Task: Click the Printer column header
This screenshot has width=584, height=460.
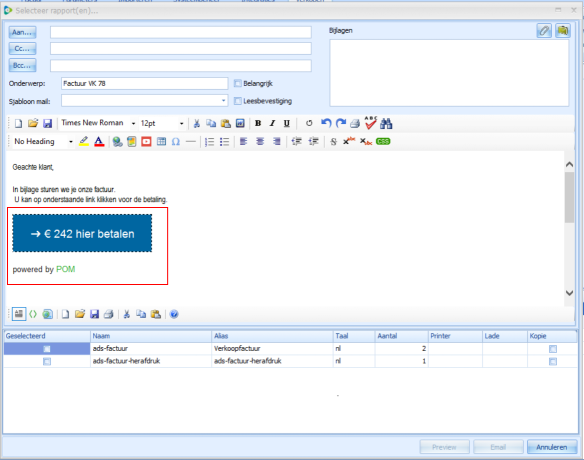Action: (x=455, y=336)
